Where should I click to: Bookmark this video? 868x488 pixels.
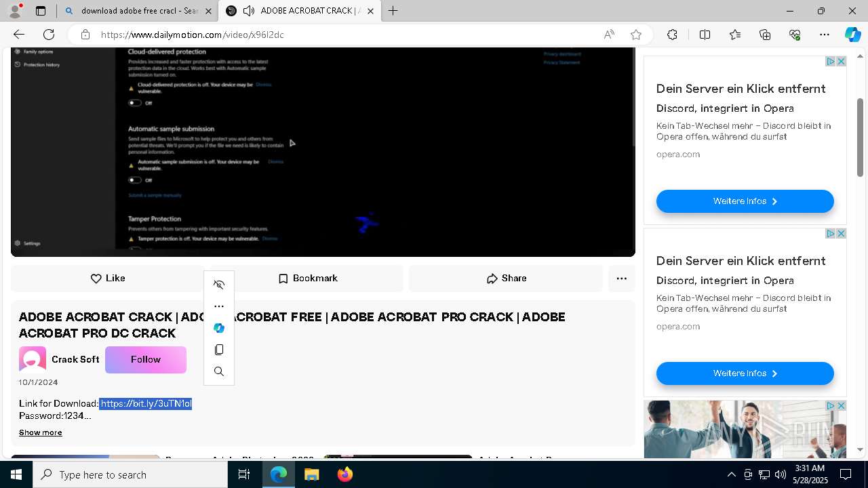coord(308,279)
